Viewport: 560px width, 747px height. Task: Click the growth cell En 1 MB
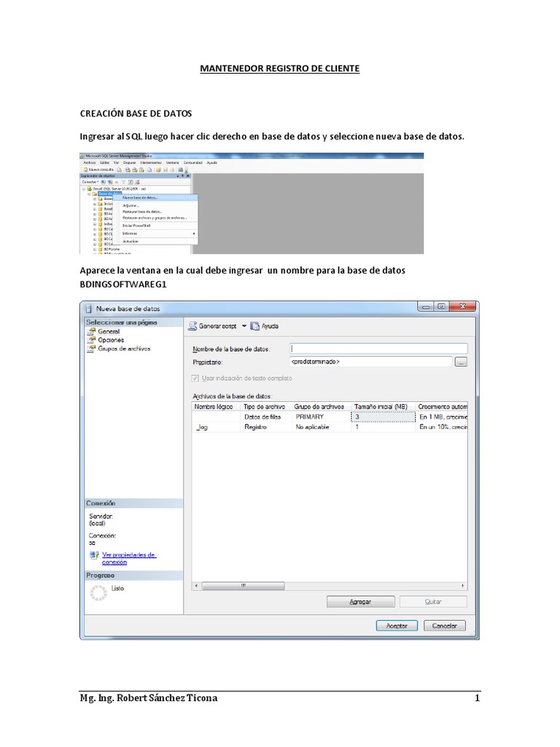pos(442,417)
